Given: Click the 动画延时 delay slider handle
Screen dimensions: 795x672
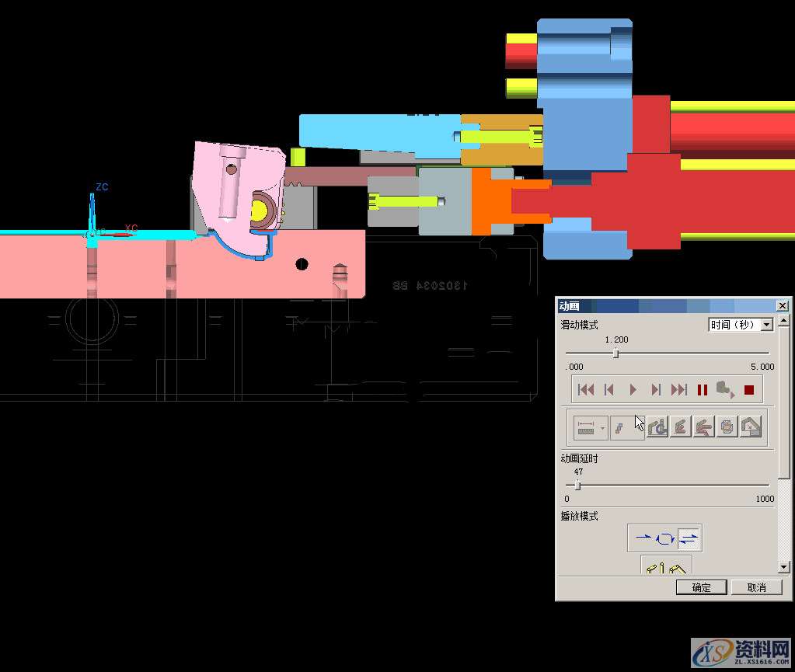Looking at the screenshot, I should coord(577,486).
